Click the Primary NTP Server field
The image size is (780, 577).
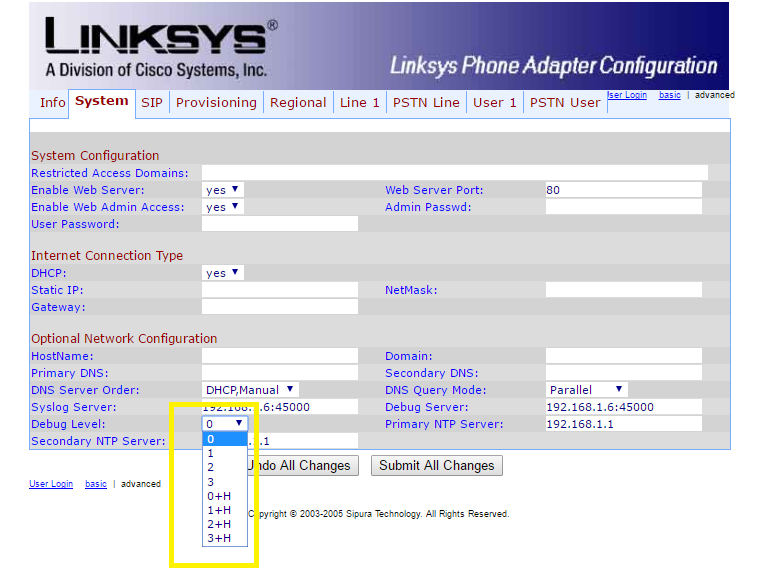624,424
